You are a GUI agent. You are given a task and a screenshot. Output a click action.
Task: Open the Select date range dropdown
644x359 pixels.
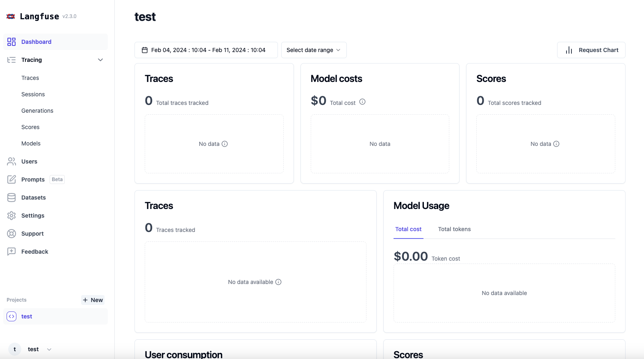tap(314, 50)
